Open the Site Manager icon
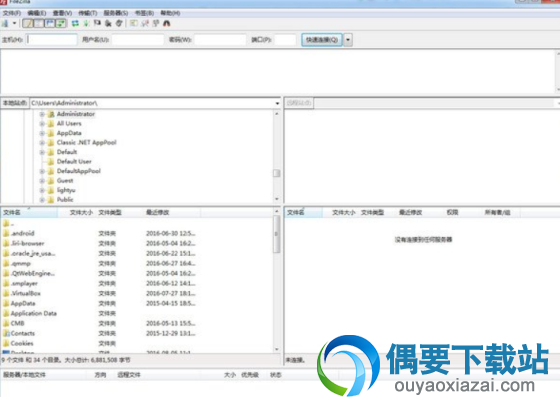This screenshot has width=560, height=397. [5, 24]
